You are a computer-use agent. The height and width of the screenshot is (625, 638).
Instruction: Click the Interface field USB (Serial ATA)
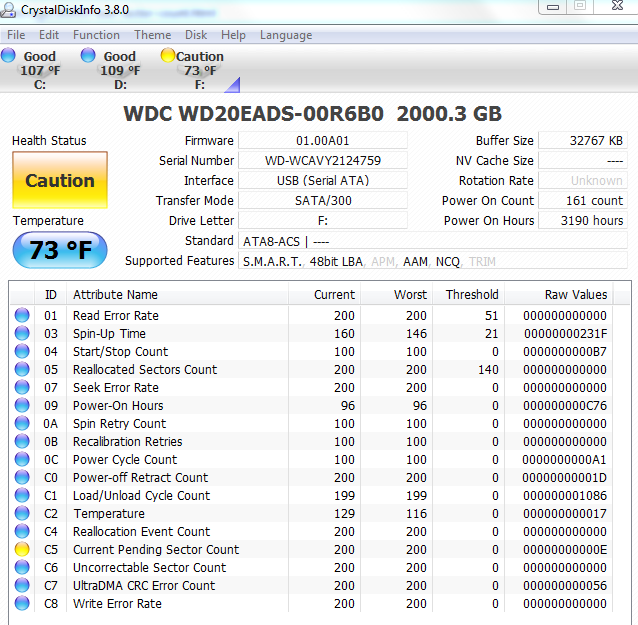tap(323, 181)
